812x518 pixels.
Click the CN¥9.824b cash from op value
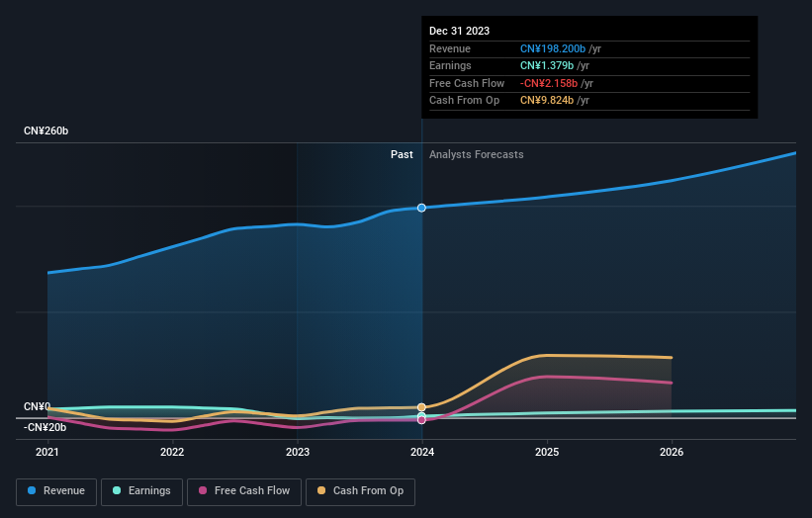pyautogui.click(x=547, y=101)
